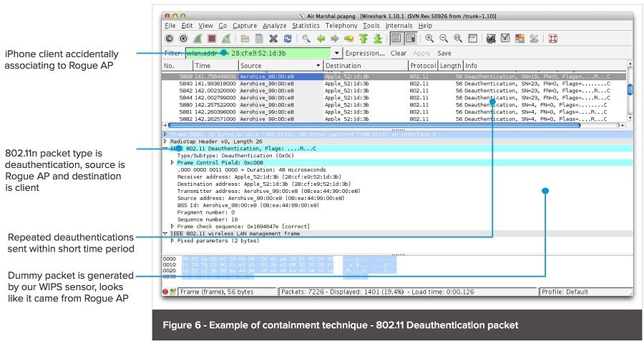
Task: Open the Statistics menu
Action: 306,26
